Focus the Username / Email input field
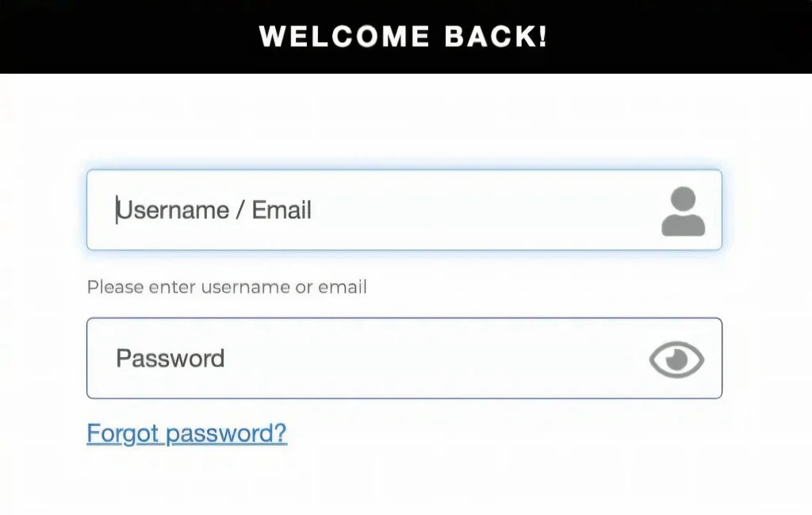This screenshot has width=812, height=515. [x=404, y=209]
